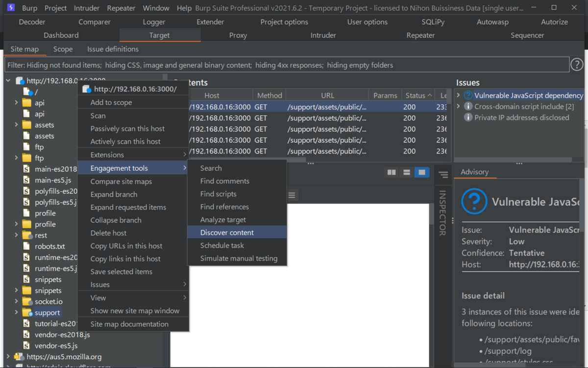
Task: Click the large blue question mark advisory icon
Action: [x=474, y=202]
